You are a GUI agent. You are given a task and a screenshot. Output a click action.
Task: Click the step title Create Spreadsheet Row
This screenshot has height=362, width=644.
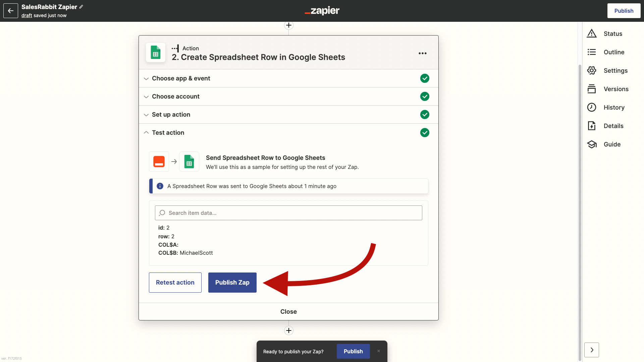click(258, 57)
